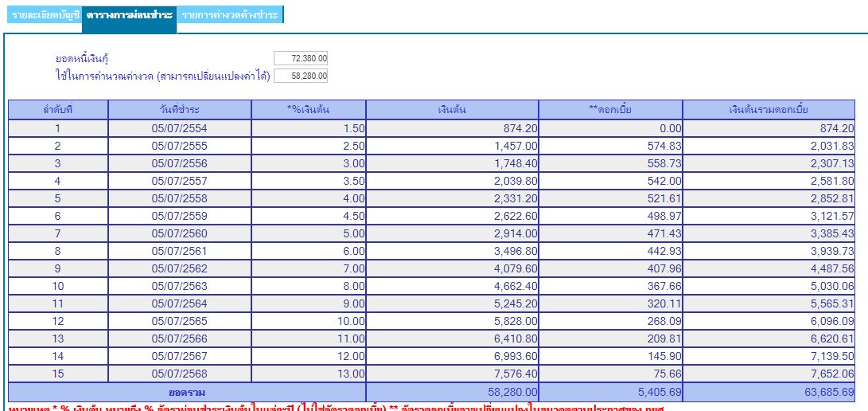Click principal amount 1,748.40
The image size is (868, 411).
pyautogui.click(x=452, y=163)
